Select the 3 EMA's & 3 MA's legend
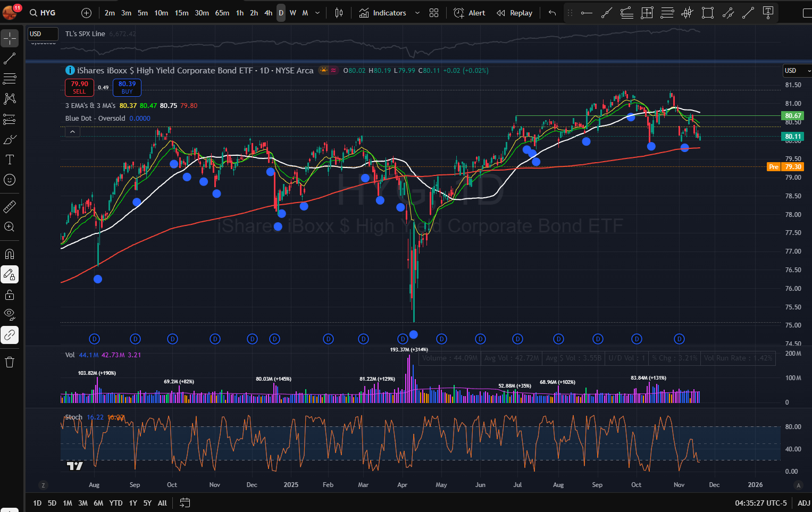Screen dimensions: 812x512 [x=90, y=106]
